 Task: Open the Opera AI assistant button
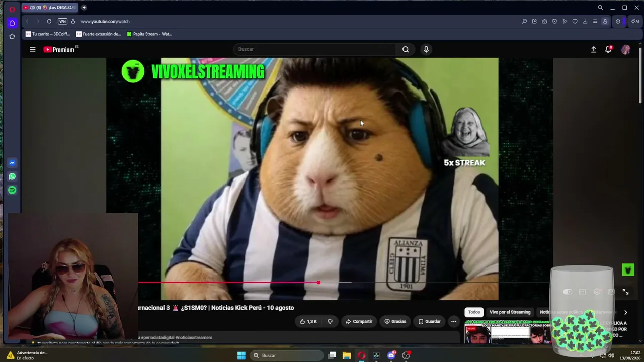(635, 21)
